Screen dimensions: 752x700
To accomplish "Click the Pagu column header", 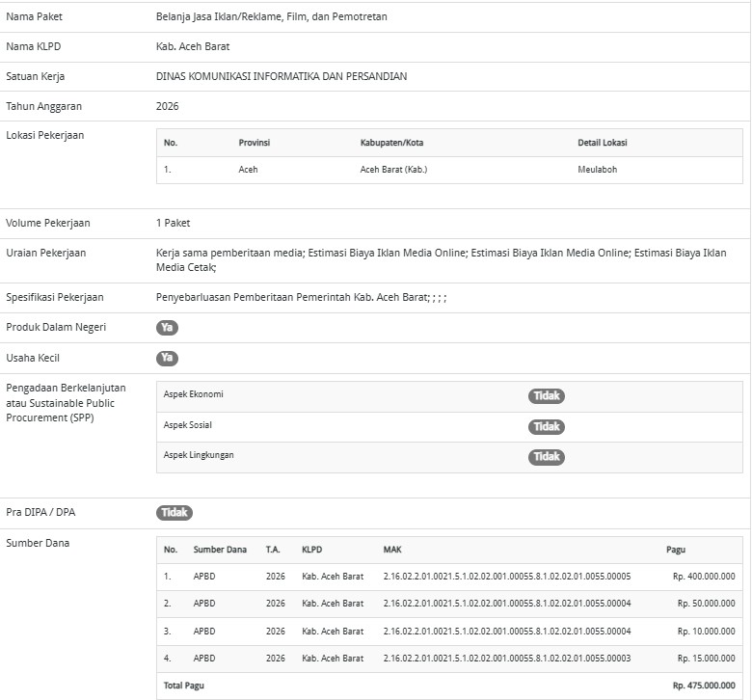I will (x=676, y=550).
